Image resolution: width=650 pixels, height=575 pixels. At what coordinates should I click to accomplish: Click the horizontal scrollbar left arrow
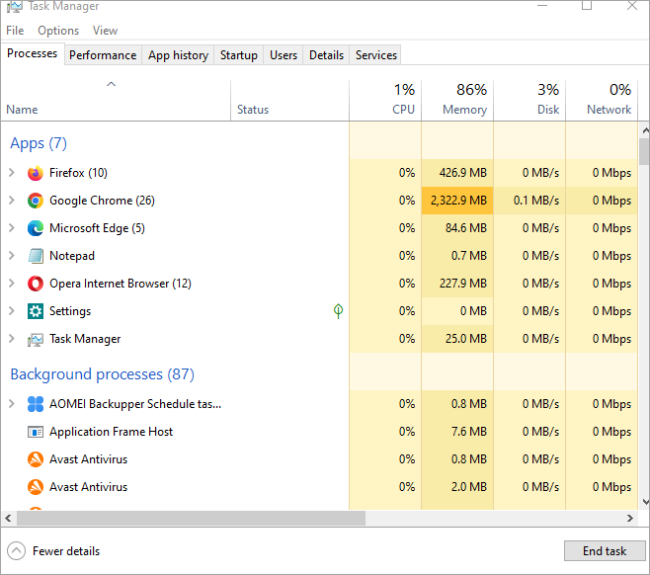8,518
